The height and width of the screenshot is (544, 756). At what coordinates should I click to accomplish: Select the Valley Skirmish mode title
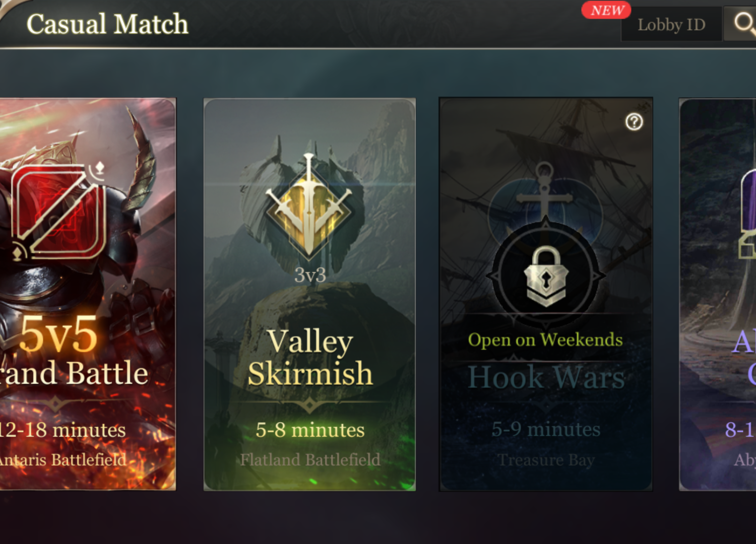click(x=310, y=357)
